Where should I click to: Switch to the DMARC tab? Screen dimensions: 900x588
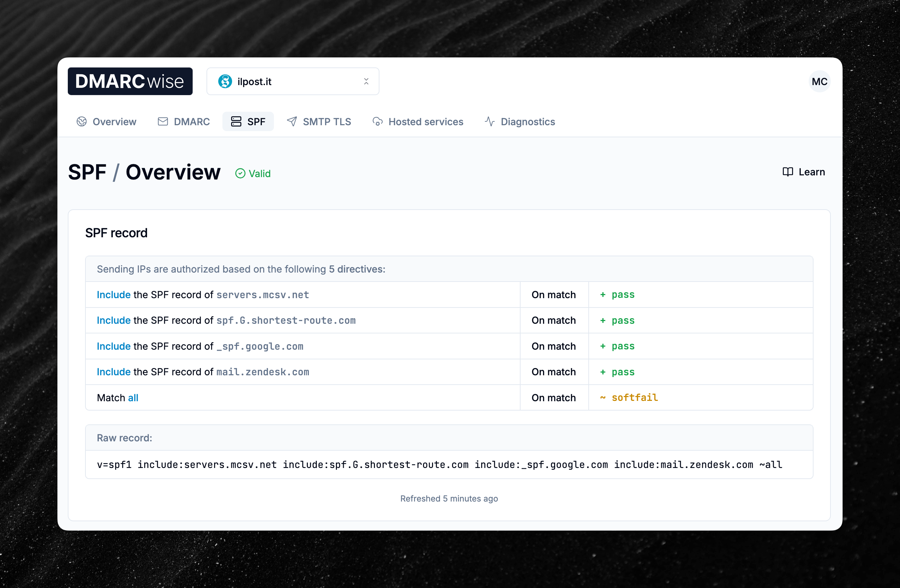point(183,121)
